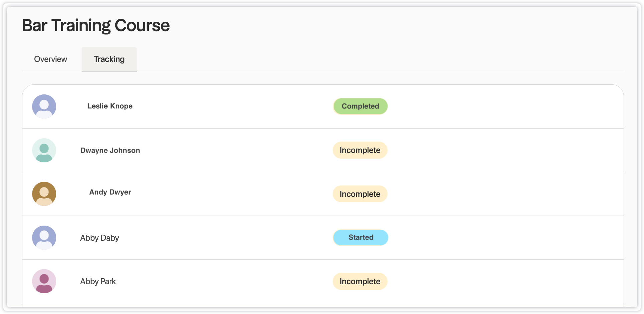The width and height of the screenshot is (644, 314).
Task: Click Dwayne Johnson's Incomplete status badge
Action: [x=360, y=150]
